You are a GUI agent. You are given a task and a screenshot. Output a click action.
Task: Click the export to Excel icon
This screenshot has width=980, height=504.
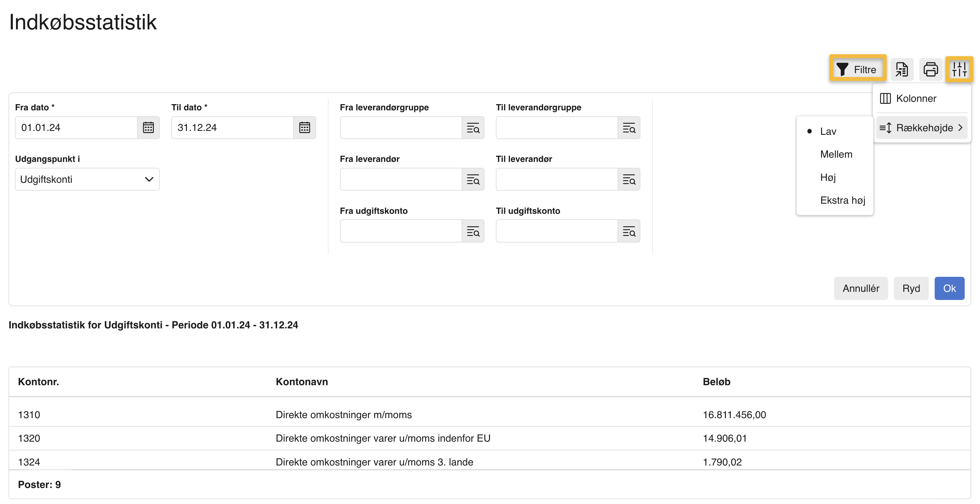(902, 70)
